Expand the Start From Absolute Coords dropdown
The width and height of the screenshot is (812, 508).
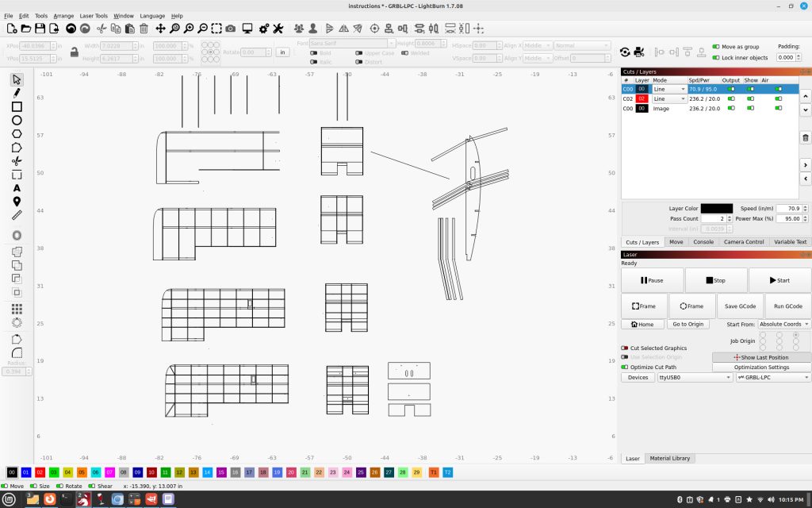pos(784,324)
